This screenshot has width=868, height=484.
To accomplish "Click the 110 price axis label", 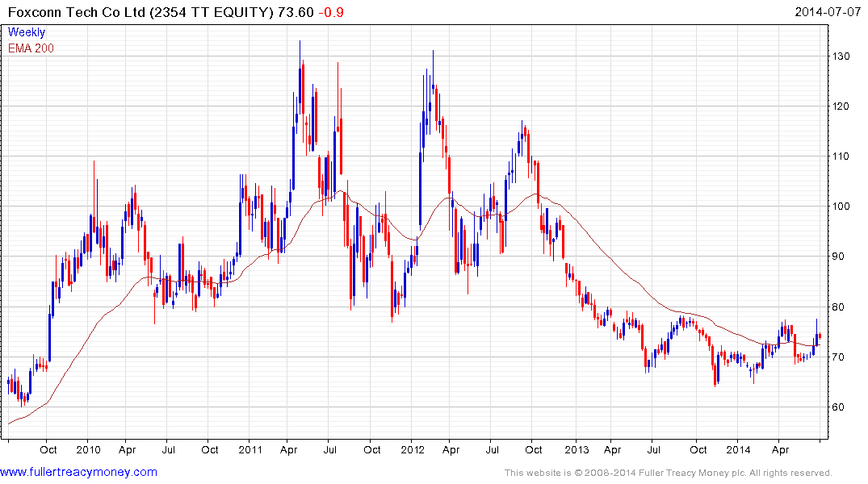I will click(x=841, y=156).
